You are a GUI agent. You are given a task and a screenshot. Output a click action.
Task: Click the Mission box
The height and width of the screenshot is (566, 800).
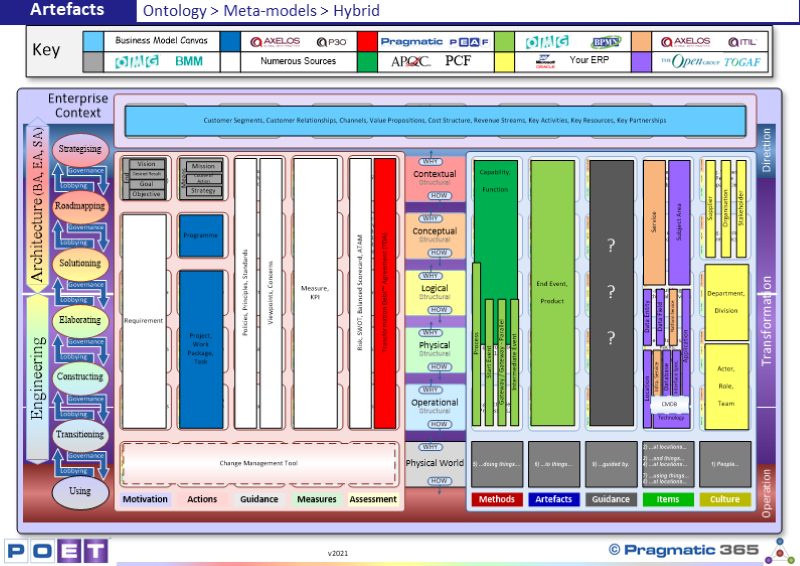pyautogui.click(x=203, y=166)
